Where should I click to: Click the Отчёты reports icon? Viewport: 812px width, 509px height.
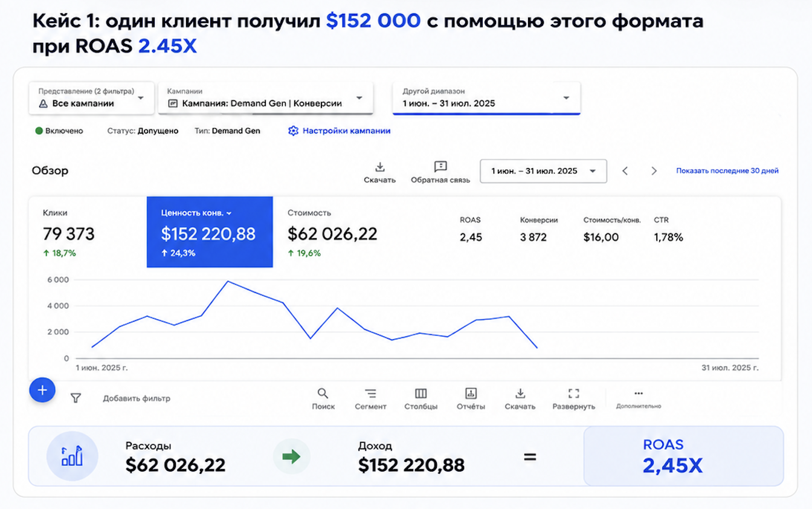[x=471, y=394]
